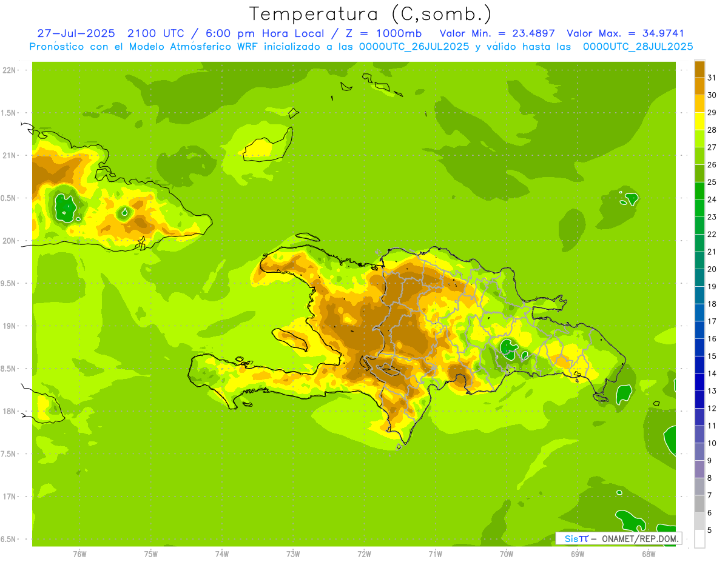Click the 18N latitude axis label
Screen dimensions: 728x562
point(9,411)
